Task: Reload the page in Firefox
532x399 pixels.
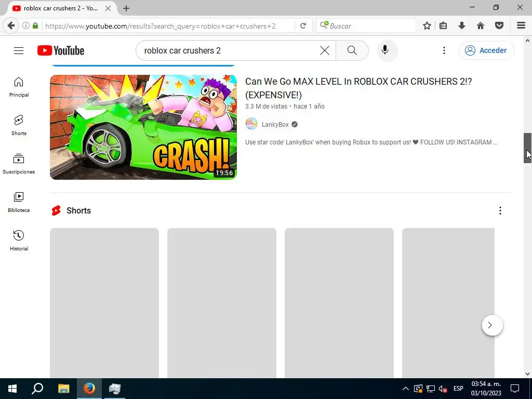Action: coord(303,26)
